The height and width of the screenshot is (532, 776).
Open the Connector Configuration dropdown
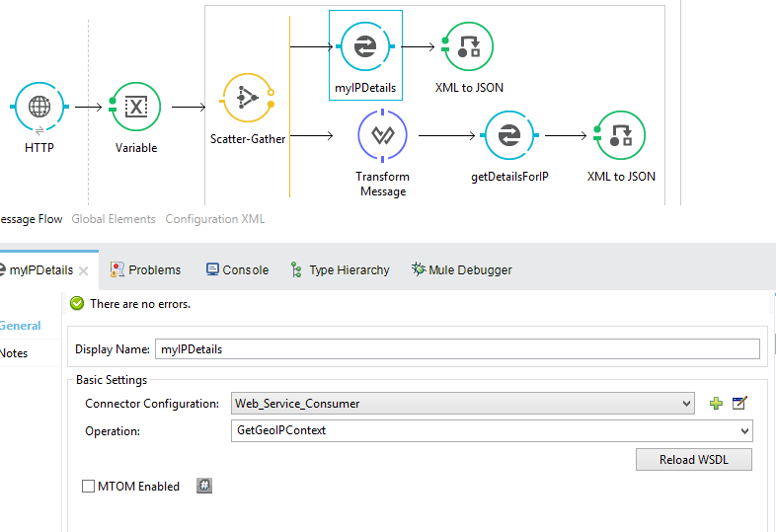(687, 403)
